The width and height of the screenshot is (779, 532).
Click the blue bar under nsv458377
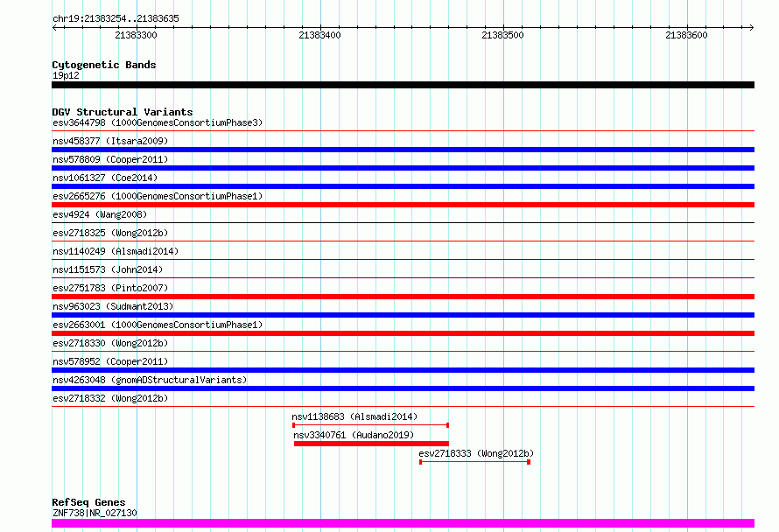[x=403, y=150]
